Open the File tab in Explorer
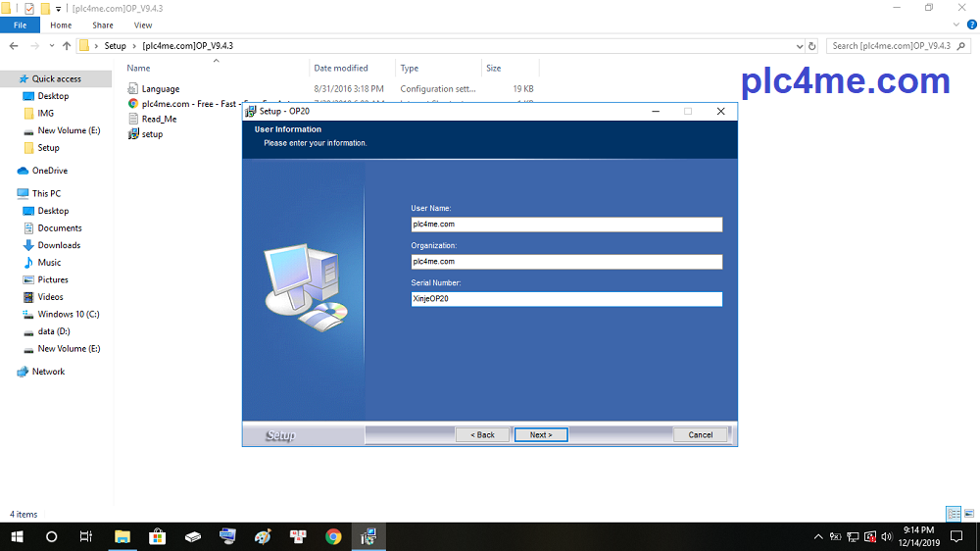Screen dimensions: 980x551 click(20, 25)
